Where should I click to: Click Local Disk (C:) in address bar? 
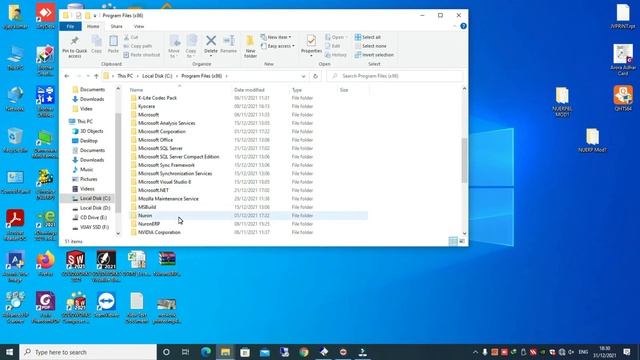pyautogui.click(x=157, y=76)
